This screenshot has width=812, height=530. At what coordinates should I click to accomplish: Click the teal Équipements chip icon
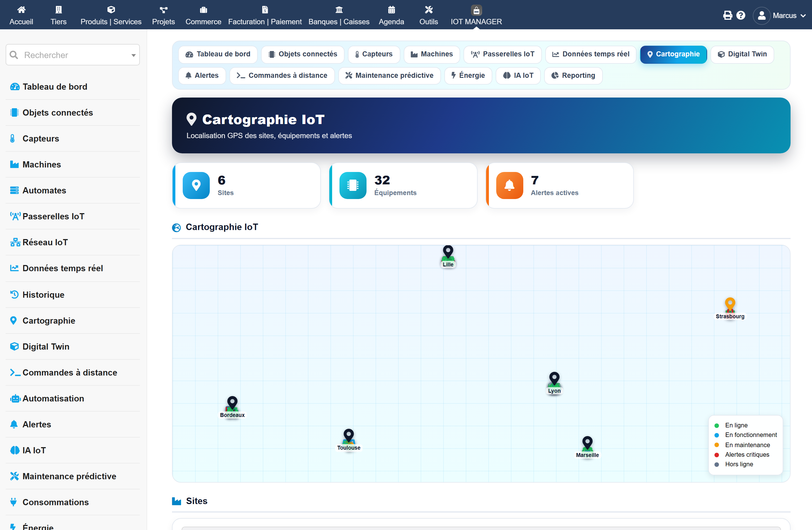click(353, 185)
